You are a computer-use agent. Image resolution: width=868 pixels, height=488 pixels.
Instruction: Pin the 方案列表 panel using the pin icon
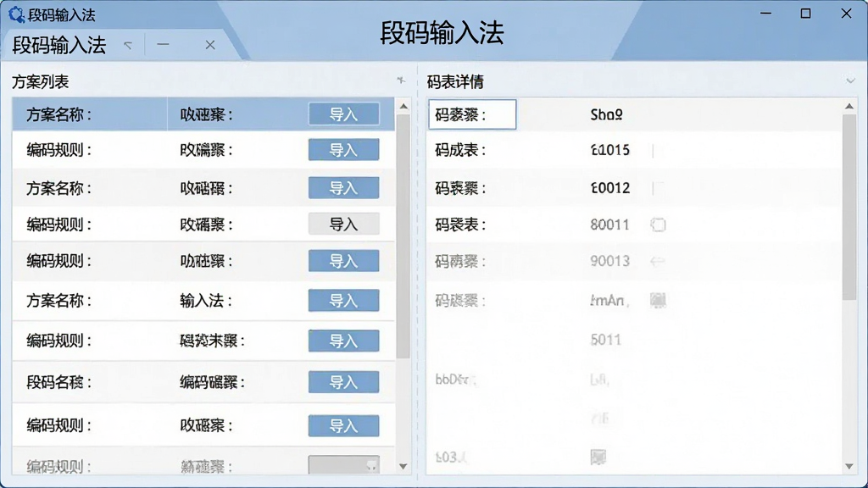(401, 80)
